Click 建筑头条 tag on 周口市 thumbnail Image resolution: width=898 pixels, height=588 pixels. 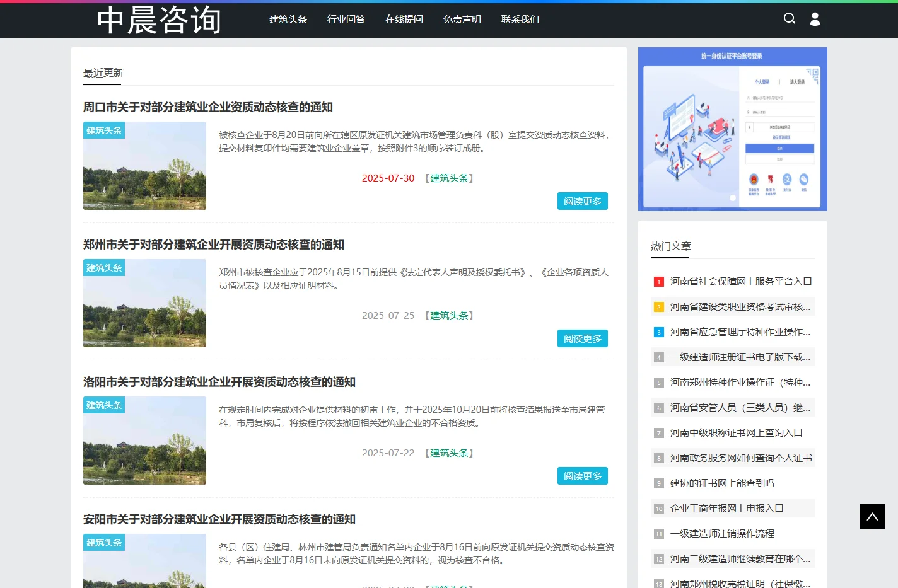pos(104,130)
